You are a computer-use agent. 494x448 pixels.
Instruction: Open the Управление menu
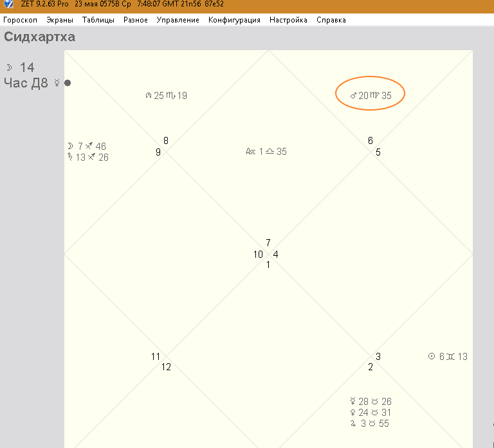point(178,20)
